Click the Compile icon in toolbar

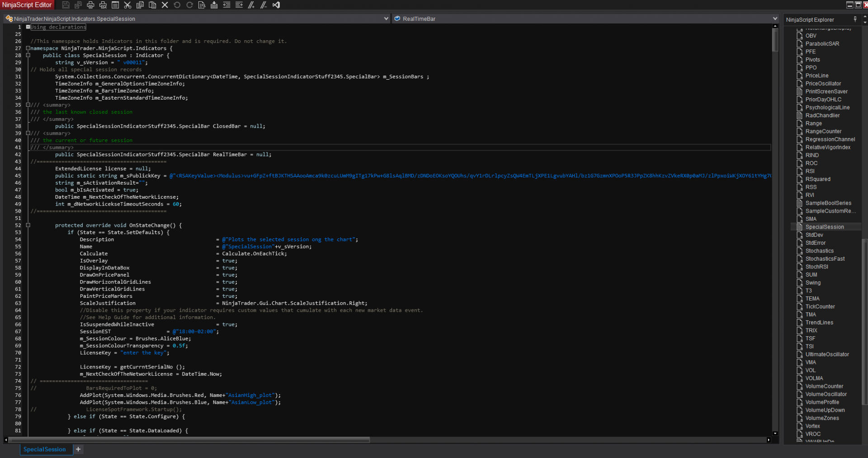coord(214,5)
